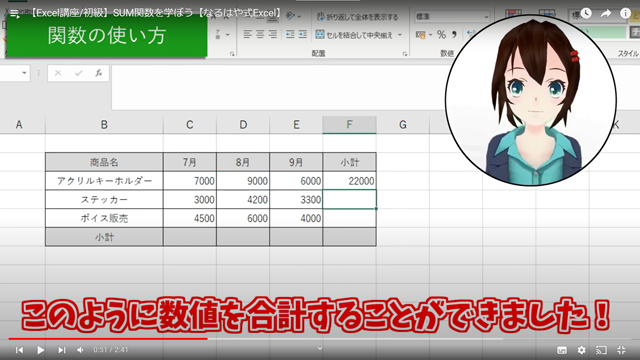Select column F header
640x360 pixels.
(x=349, y=124)
